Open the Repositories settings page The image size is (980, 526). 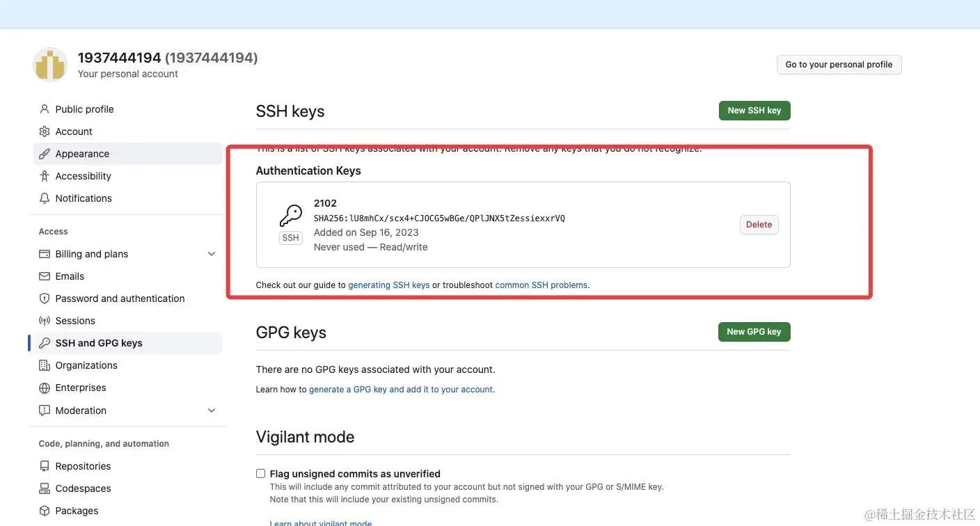click(x=83, y=466)
